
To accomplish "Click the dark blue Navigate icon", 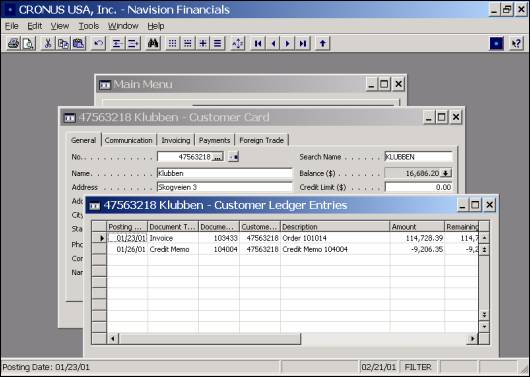I will tap(497, 43).
